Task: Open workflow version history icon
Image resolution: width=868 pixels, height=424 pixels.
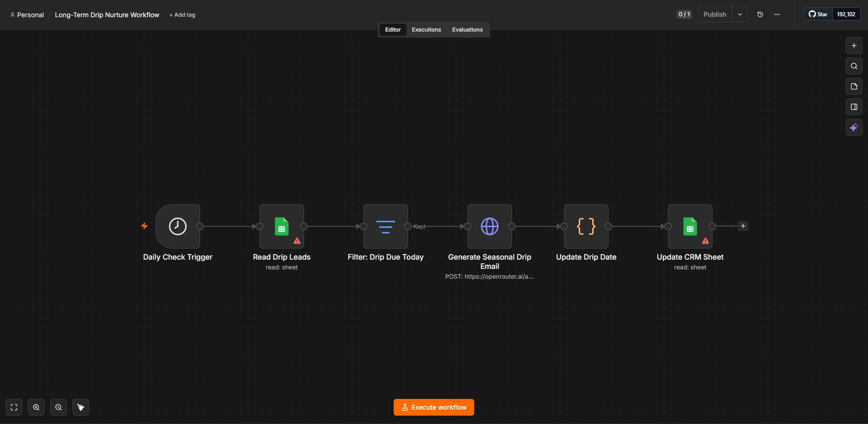Action: 760,14
